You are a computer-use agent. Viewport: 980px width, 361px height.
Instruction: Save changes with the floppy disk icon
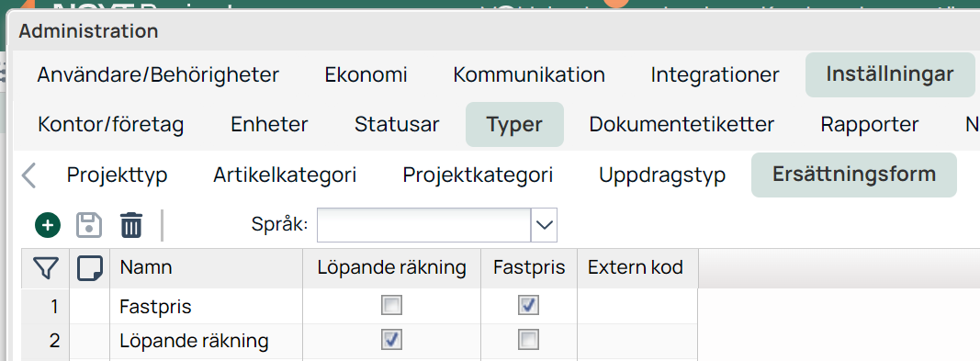click(89, 225)
